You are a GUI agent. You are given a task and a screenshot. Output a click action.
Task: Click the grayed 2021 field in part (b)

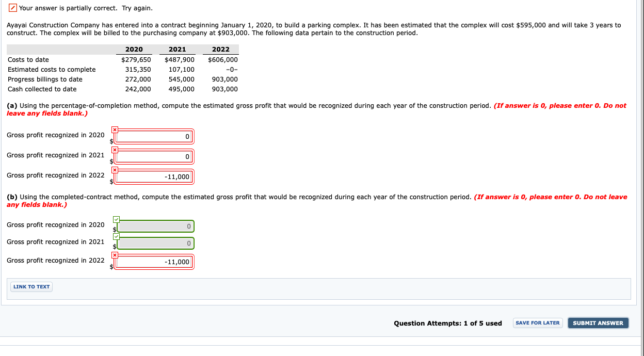click(155, 243)
